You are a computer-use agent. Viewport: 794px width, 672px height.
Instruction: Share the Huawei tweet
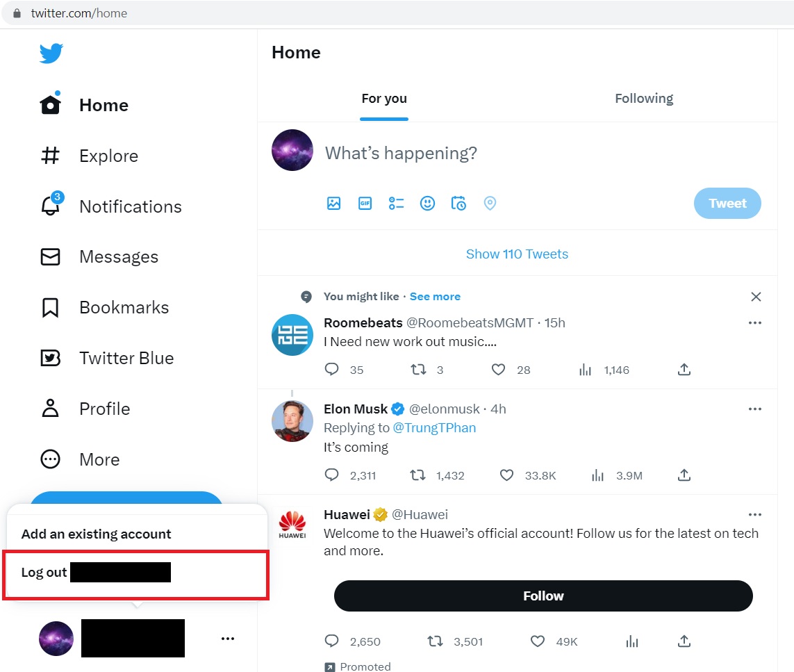click(x=684, y=641)
